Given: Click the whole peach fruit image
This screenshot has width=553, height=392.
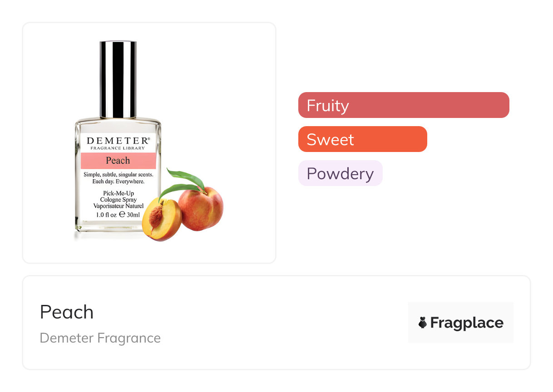Looking at the screenshot, I should point(202,208).
